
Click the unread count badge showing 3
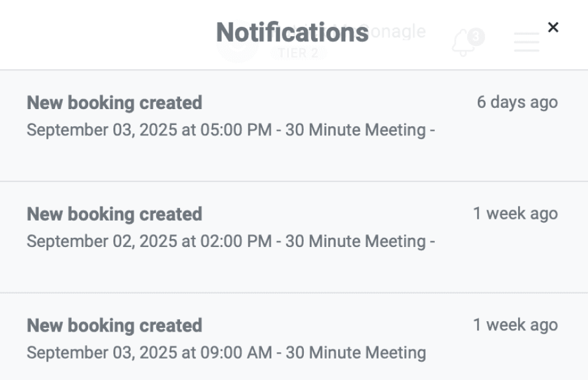click(476, 37)
